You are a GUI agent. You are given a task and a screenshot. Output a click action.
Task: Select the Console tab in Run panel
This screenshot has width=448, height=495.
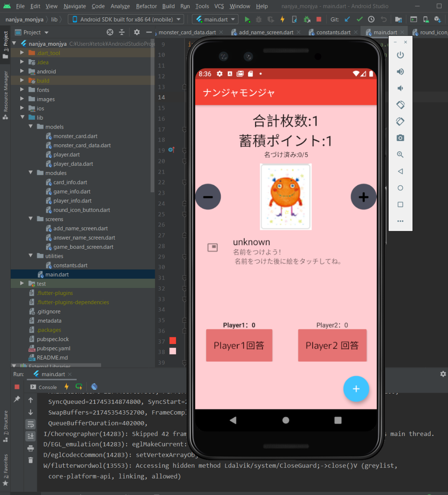[44, 387]
